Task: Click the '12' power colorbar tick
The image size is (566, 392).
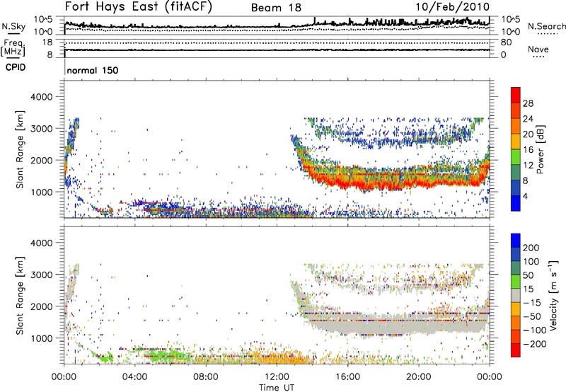Action: (528, 166)
